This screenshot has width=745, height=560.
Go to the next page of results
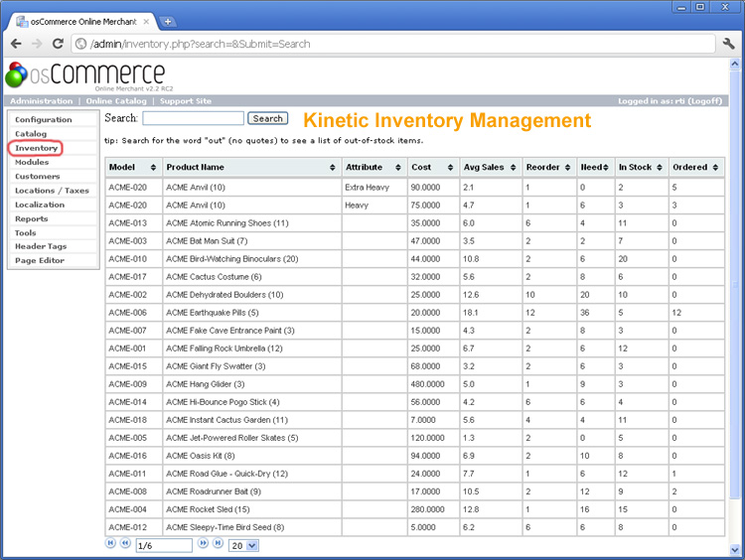point(203,543)
